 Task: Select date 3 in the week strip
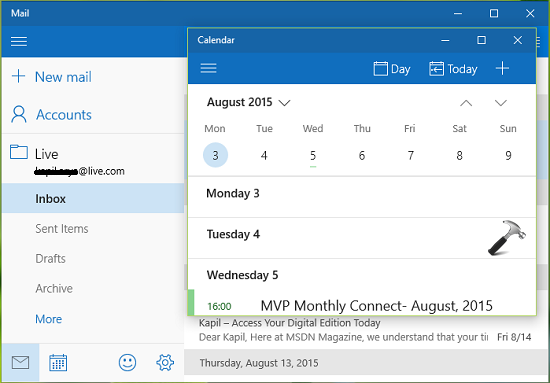coord(215,155)
